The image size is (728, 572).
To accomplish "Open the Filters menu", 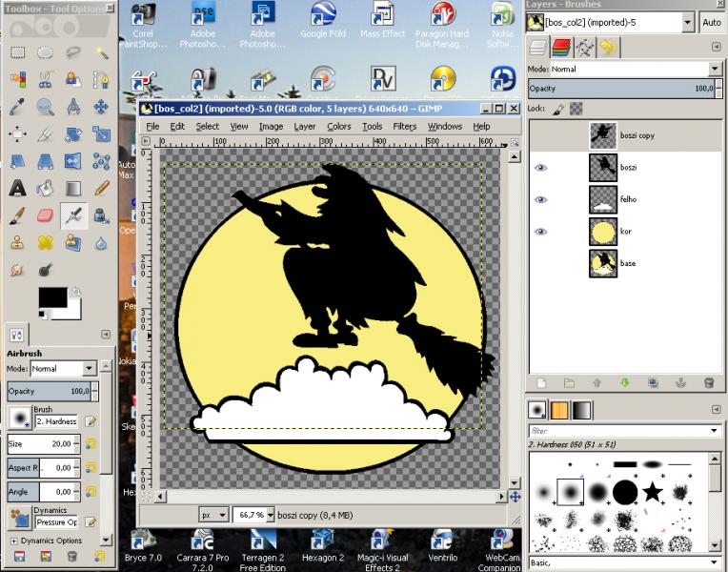I will click(x=404, y=127).
